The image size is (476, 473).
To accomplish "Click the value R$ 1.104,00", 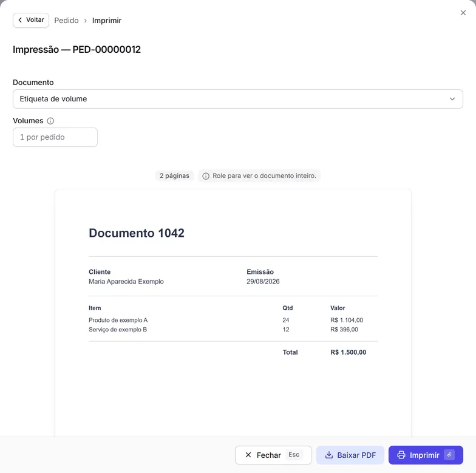I will (x=346, y=320).
